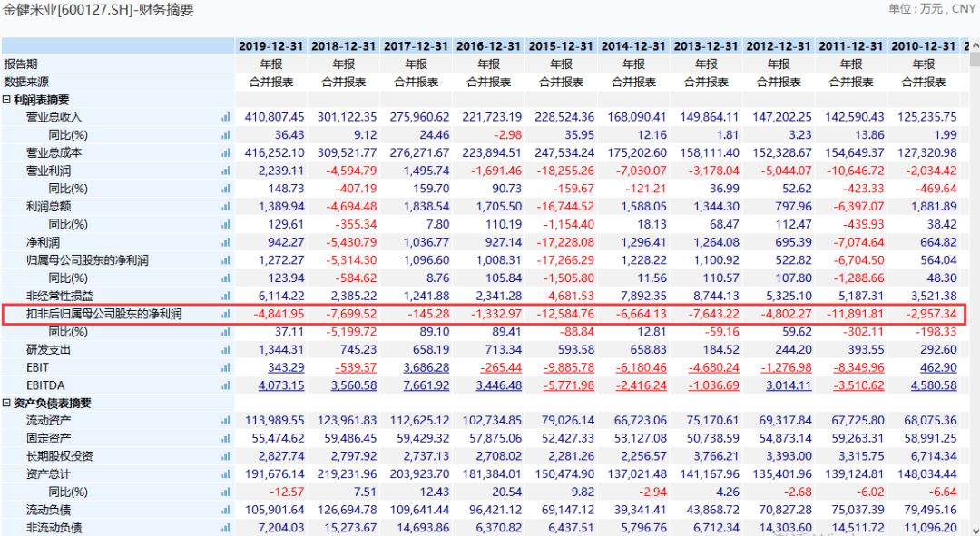Viewport: 980px width, 536px height.
Task: Open chart icon for 长期股权投资 row
Action: coord(226,456)
